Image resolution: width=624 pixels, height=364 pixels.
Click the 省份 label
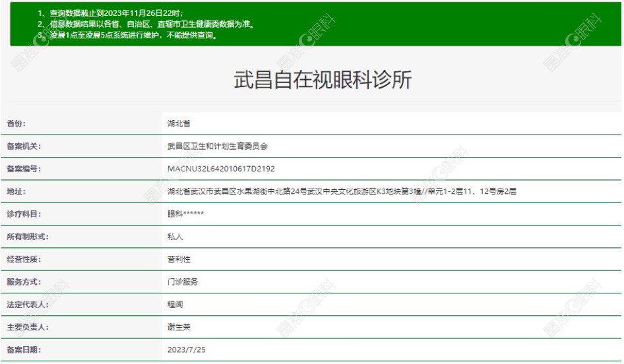(16, 124)
